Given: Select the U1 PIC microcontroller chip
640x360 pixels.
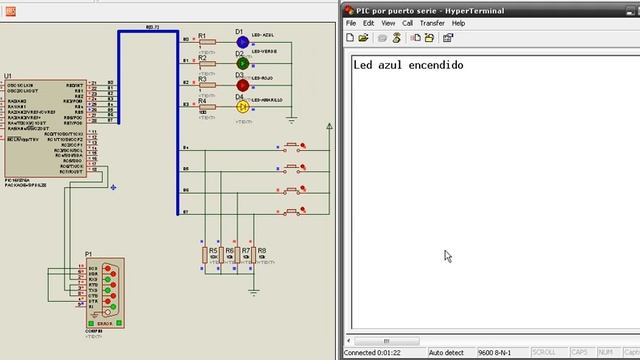Looking at the screenshot, I should (x=46, y=129).
